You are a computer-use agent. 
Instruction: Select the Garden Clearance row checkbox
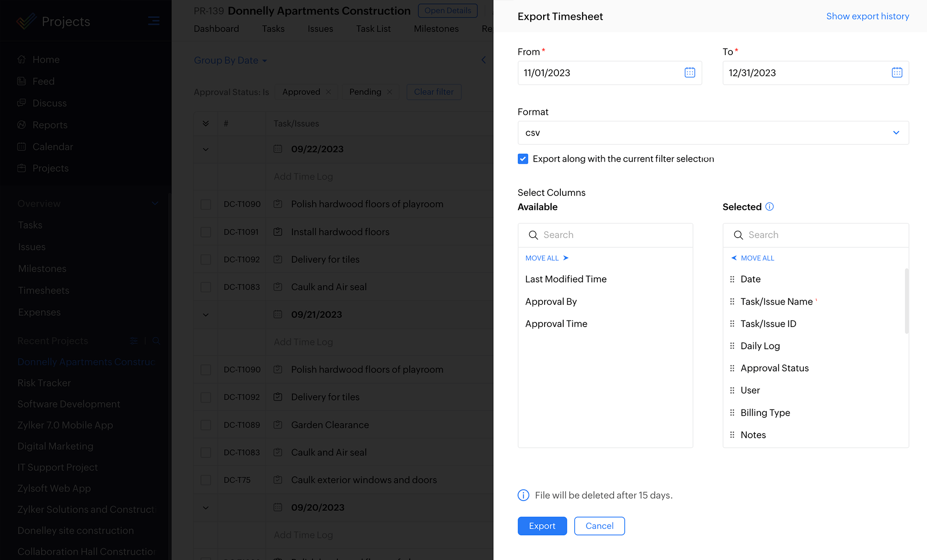[x=206, y=425]
